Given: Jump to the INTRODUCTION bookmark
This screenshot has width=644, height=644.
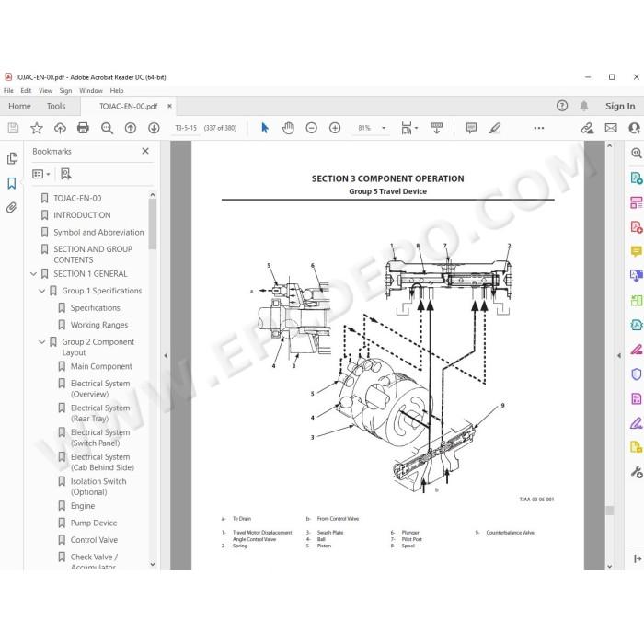Looking at the screenshot, I should [82, 215].
